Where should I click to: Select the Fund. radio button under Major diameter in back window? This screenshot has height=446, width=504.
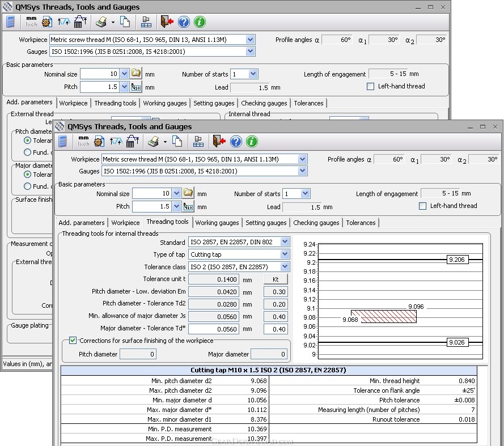point(28,186)
